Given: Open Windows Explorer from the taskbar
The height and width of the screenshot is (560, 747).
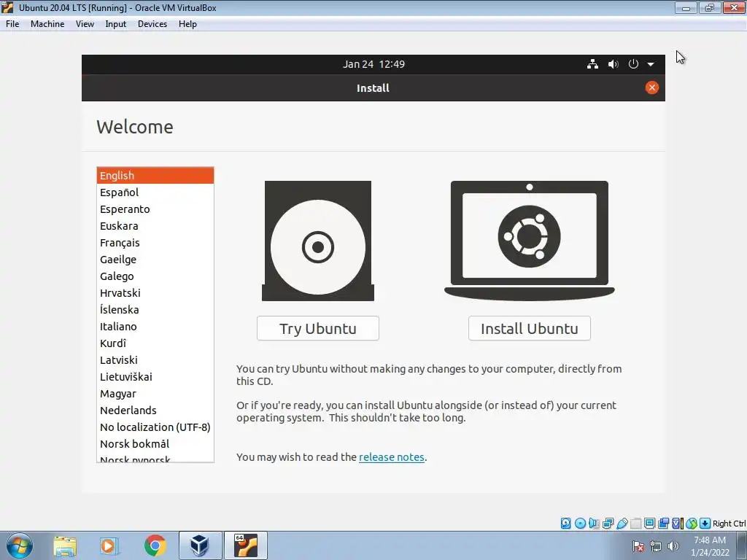Looking at the screenshot, I should tap(65, 545).
